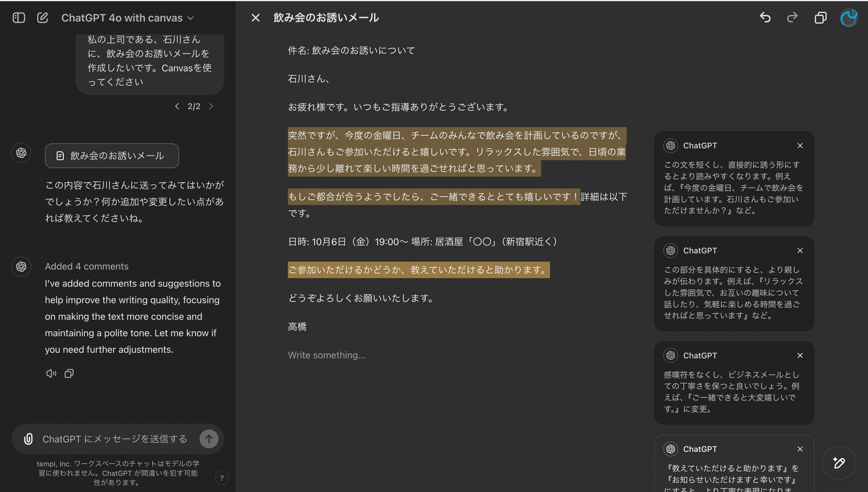Copy the assistant response text
Viewport: 868px width, 492px height.
click(x=69, y=373)
